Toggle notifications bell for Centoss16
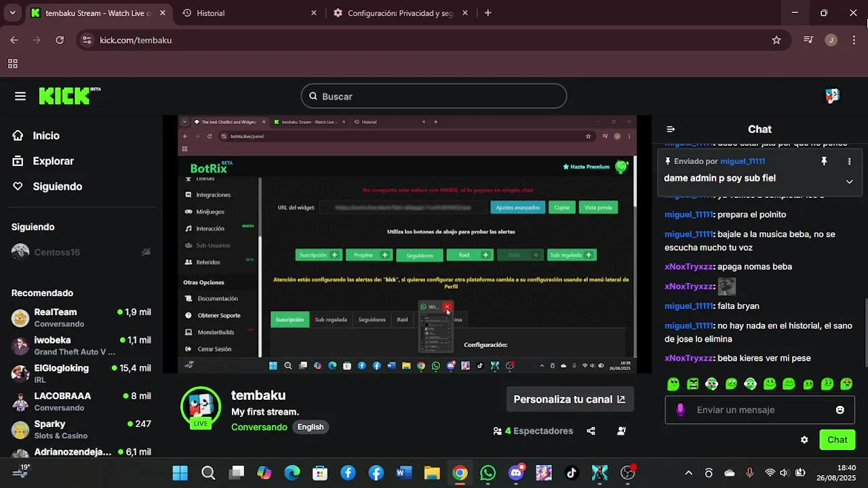This screenshot has height=488, width=868. pos(146,252)
